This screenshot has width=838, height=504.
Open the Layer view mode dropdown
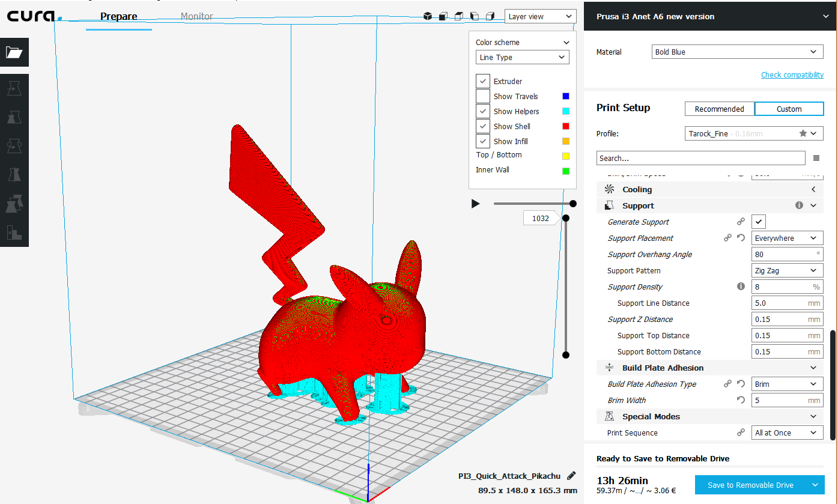pyautogui.click(x=540, y=17)
